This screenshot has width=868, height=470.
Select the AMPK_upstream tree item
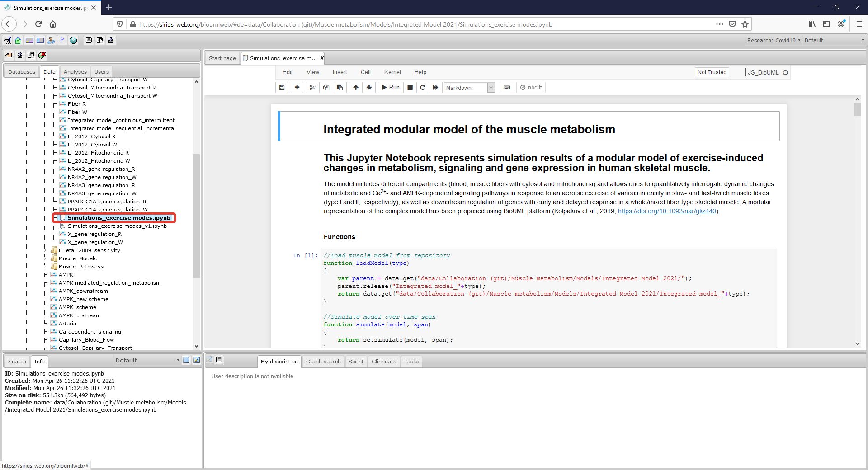80,315
